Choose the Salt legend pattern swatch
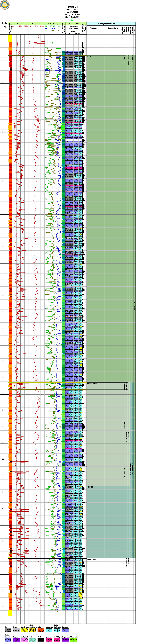The image size is (160, 644). tap(33, 640)
